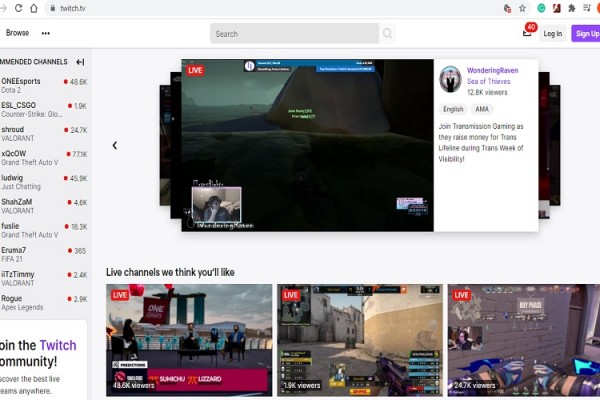Open the media control playlist icon
The image size is (600, 400).
coord(587,8)
